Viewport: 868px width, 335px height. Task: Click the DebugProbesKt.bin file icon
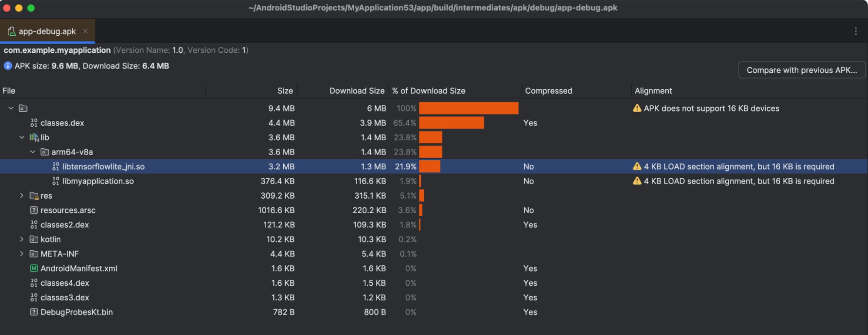(x=34, y=312)
